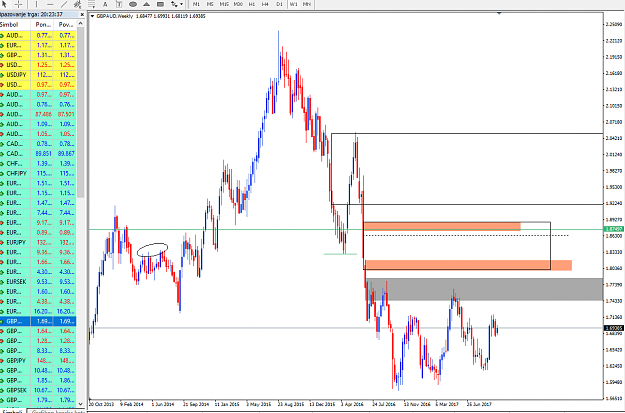Select the USDJPY symbol row

pyautogui.click(x=38, y=75)
